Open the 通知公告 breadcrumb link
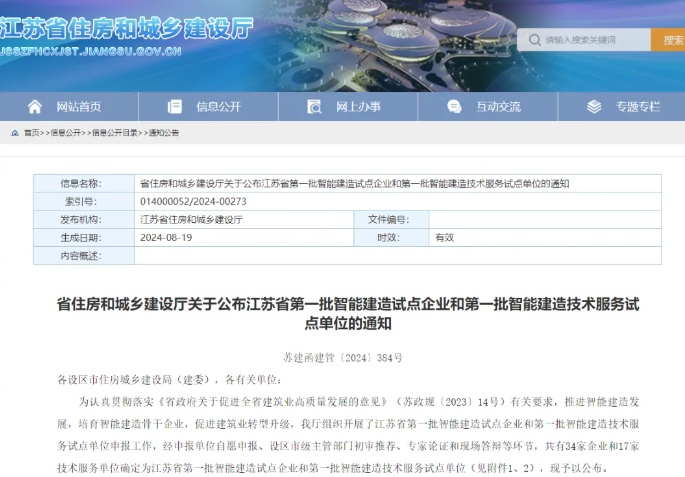 pos(164,132)
